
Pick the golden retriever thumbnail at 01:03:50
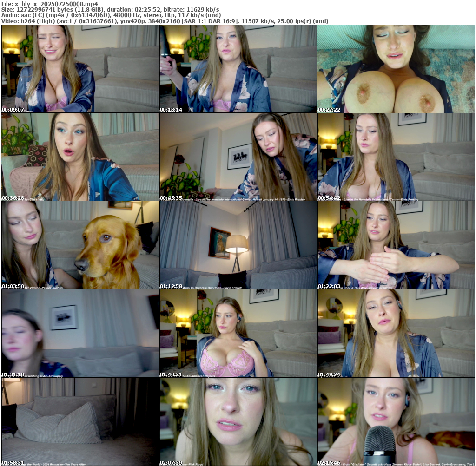(x=80, y=245)
